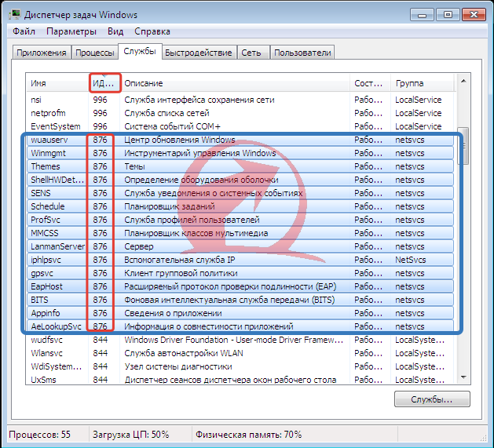The image size is (494, 448).
Task: Select the AeLookupSvc service row
Action: coord(240,326)
